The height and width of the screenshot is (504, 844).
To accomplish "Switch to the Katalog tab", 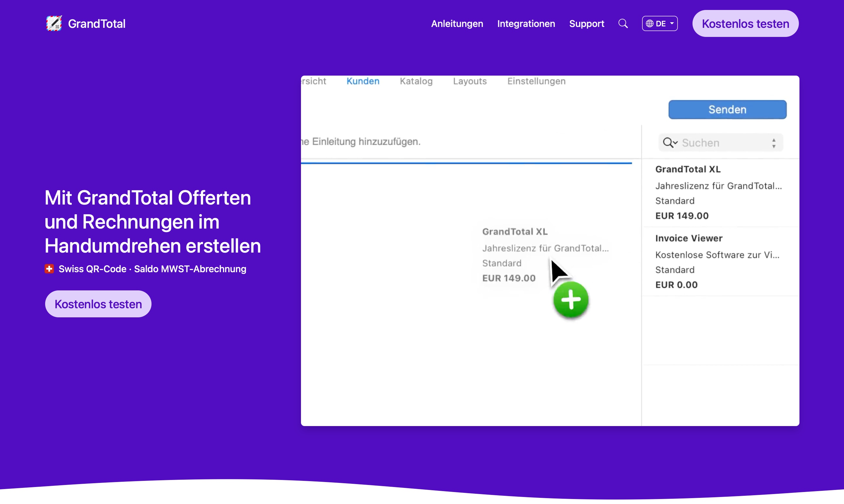I will (416, 81).
